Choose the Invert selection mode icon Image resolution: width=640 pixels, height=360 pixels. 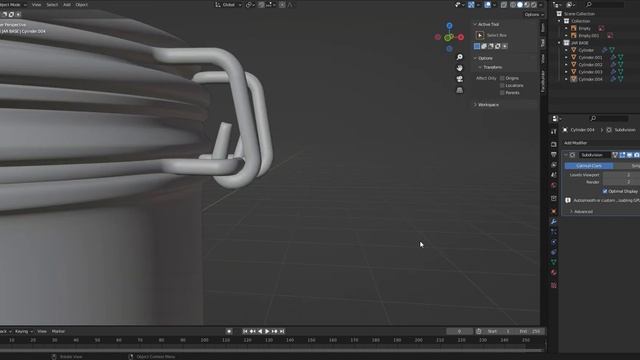(498, 47)
